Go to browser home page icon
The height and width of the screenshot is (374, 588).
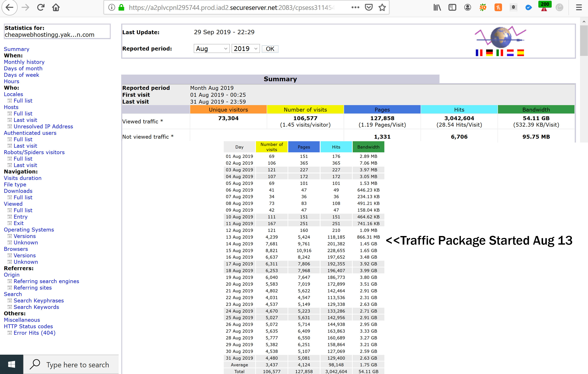click(56, 8)
